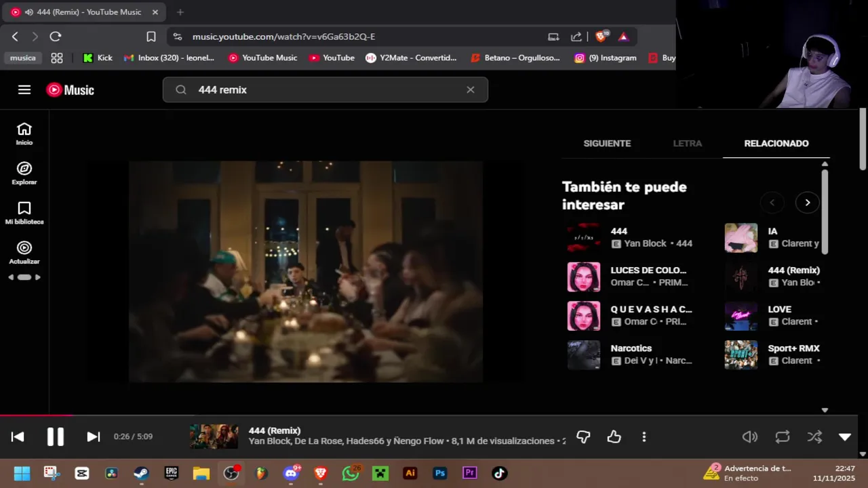
Task: Open the bookmark groups grid icon
Action: (57, 58)
